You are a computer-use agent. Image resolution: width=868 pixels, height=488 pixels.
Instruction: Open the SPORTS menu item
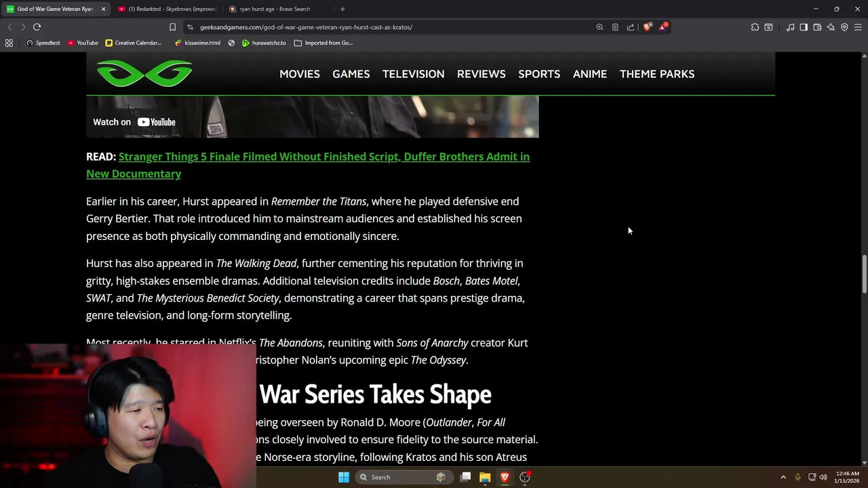coord(539,74)
